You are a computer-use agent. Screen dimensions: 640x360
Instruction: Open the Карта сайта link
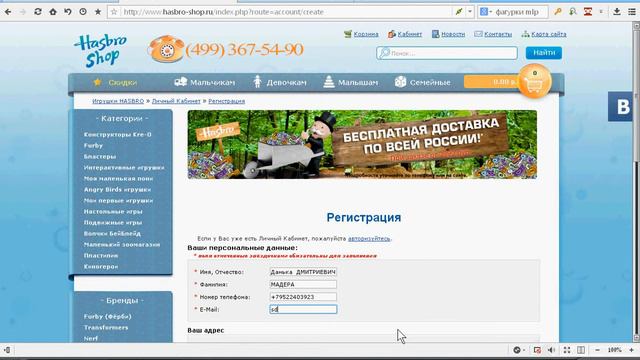(x=549, y=34)
